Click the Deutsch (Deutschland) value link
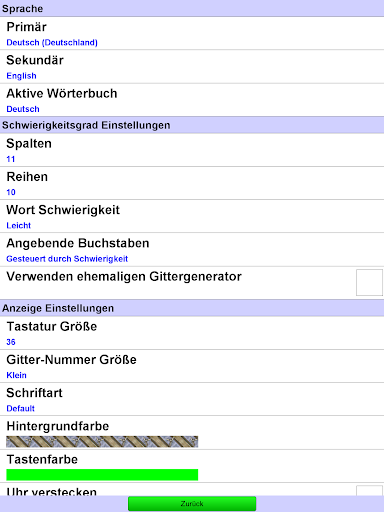This screenshot has width=384, height=512. 52,43
